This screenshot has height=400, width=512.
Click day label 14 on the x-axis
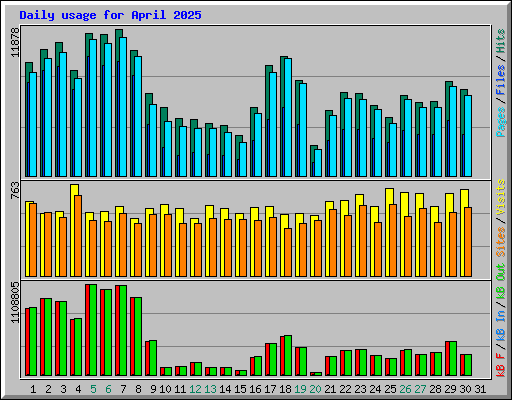pyautogui.click(x=225, y=389)
